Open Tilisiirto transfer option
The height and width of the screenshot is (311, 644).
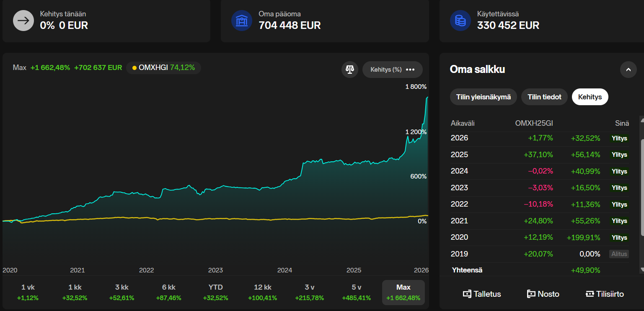coord(605,294)
